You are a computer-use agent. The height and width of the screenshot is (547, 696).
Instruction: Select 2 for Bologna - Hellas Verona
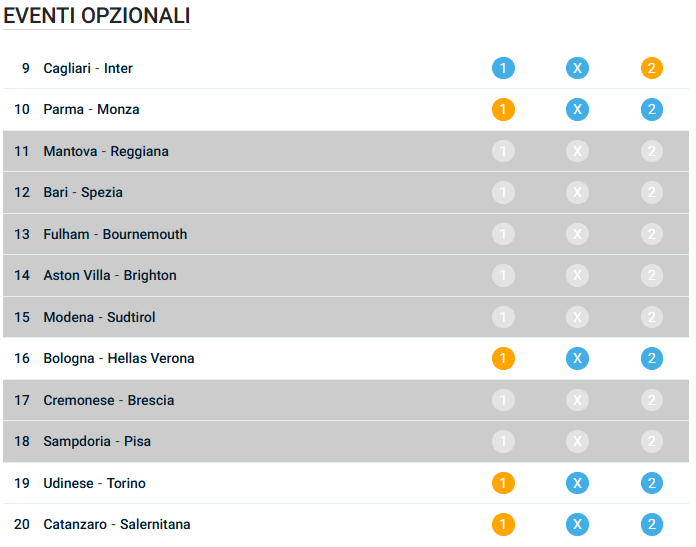click(652, 358)
